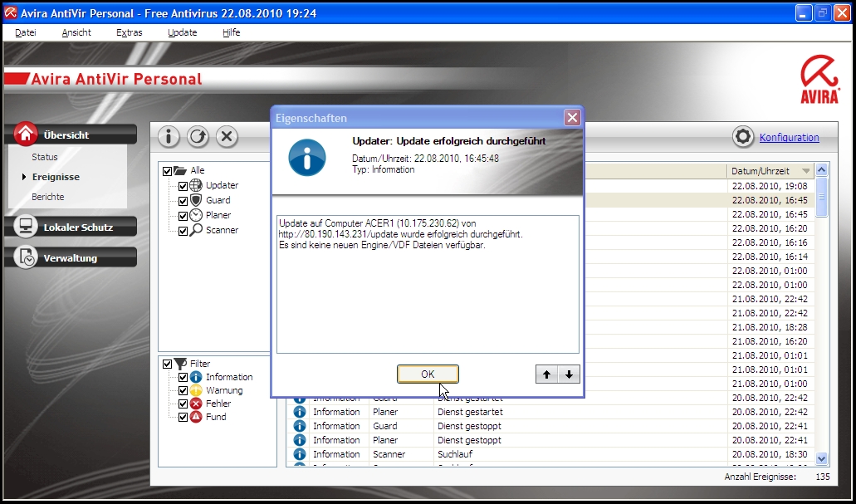856x504 pixels.
Task: Click the refresh events toolbar icon
Action: (x=198, y=137)
